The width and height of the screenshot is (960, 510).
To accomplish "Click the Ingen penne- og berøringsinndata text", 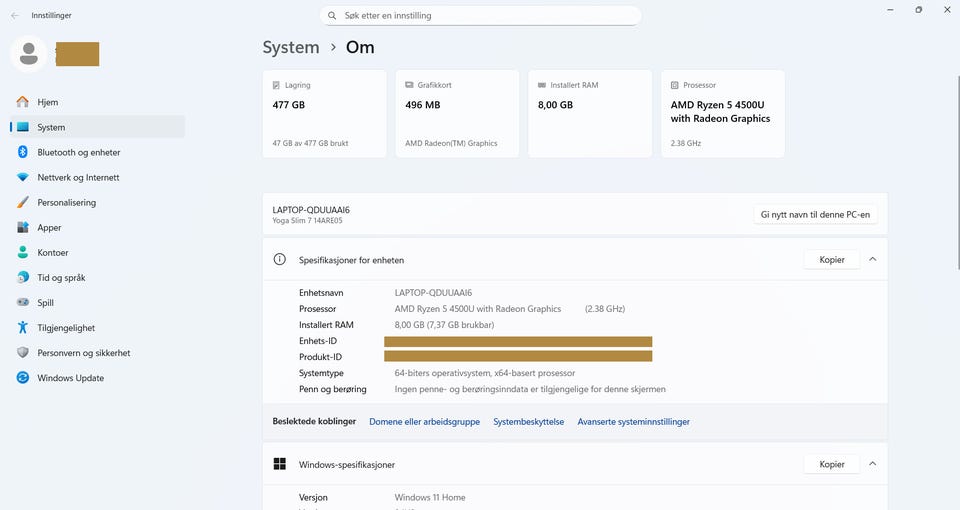I will tap(530, 389).
